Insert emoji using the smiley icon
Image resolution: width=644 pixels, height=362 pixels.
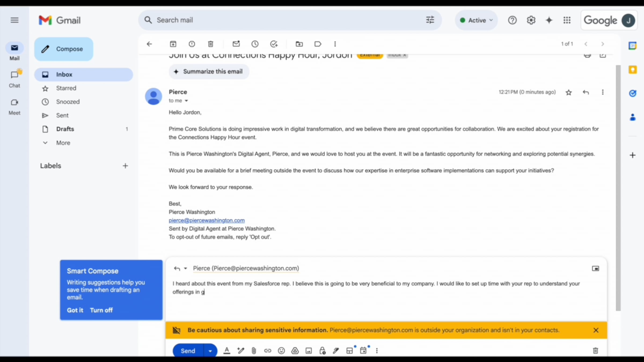tap(281, 351)
